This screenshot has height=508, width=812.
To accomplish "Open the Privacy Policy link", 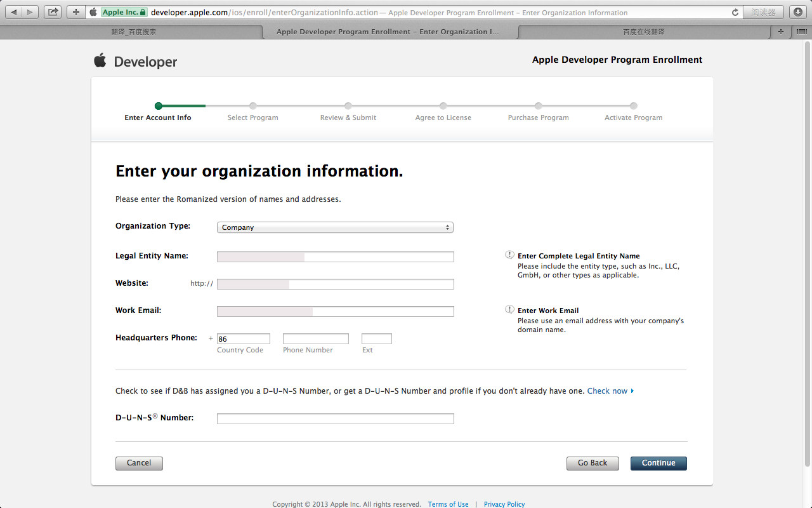I will pos(504,504).
